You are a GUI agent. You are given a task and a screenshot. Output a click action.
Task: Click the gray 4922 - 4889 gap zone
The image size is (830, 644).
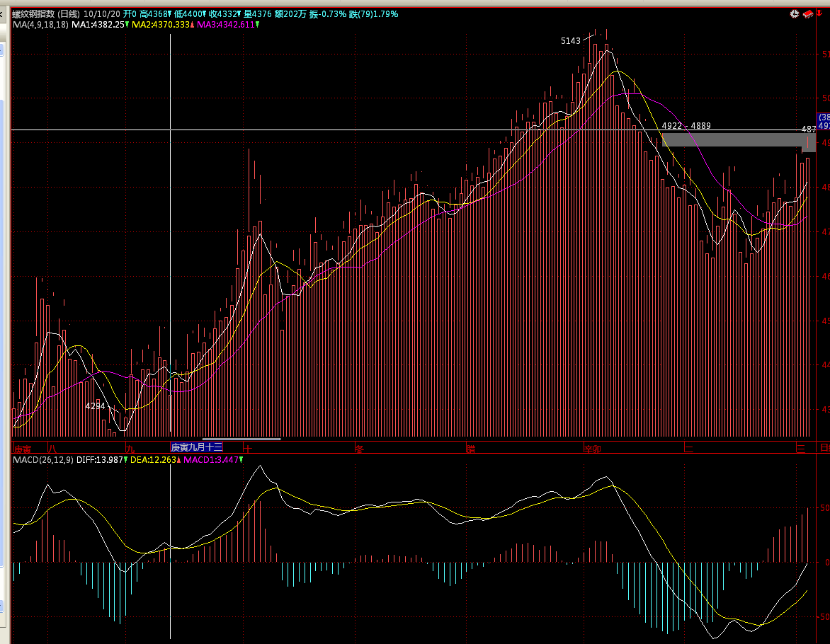(x=729, y=140)
